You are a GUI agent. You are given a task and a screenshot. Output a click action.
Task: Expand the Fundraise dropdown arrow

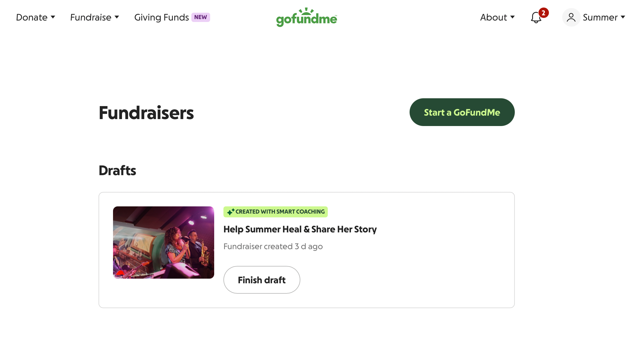pos(117,17)
